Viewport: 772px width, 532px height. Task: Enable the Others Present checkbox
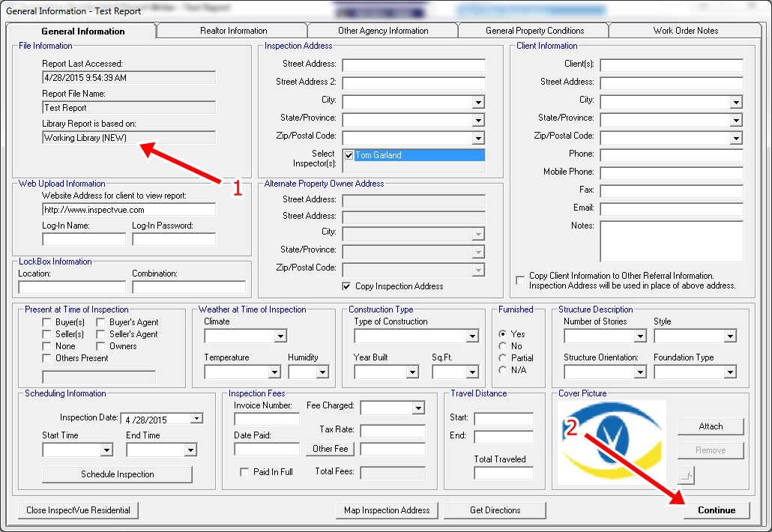46,358
